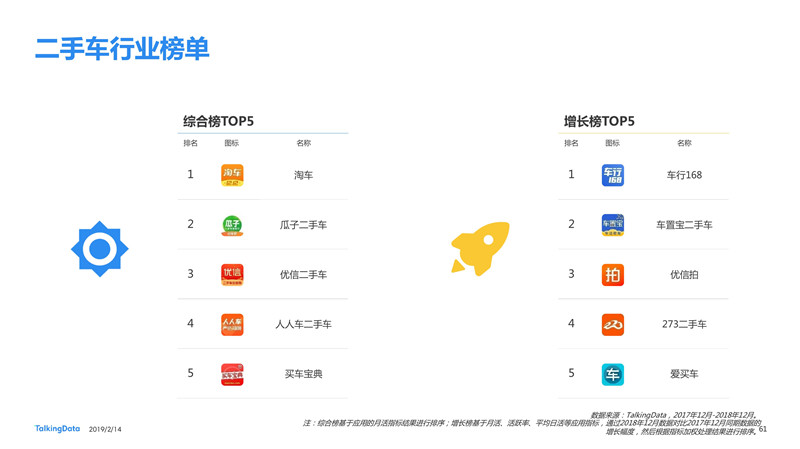Click the TalkingData logo
800x449 pixels.
coord(57,429)
